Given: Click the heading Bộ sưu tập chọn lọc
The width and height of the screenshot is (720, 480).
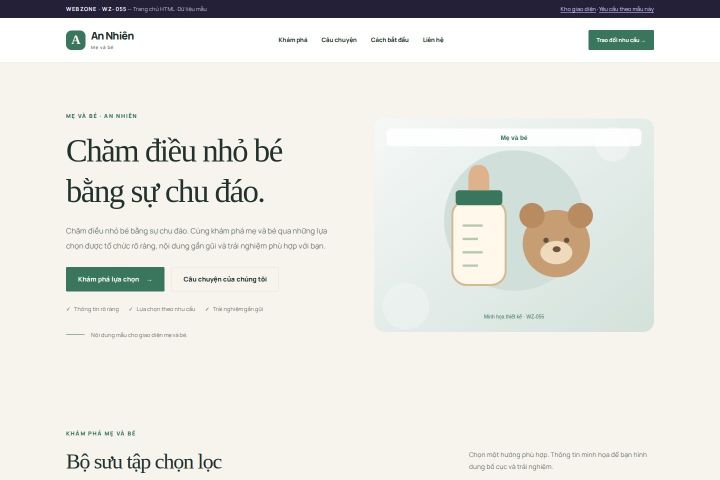Looking at the screenshot, I should tap(144, 462).
